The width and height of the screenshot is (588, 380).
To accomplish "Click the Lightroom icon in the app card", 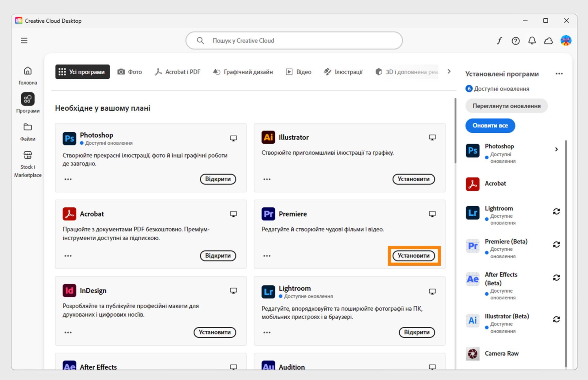I will pyautogui.click(x=268, y=292).
